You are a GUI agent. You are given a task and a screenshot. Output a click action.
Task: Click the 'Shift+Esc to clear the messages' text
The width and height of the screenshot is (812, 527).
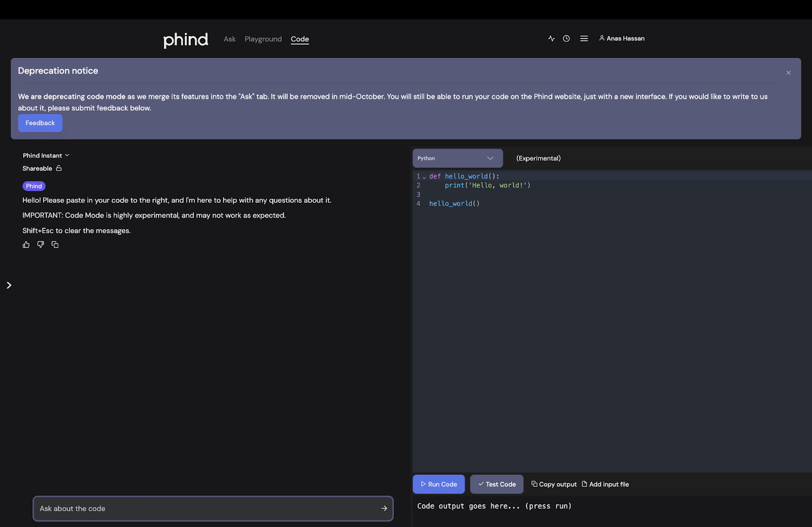pyautogui.click(x=77, y=231)
